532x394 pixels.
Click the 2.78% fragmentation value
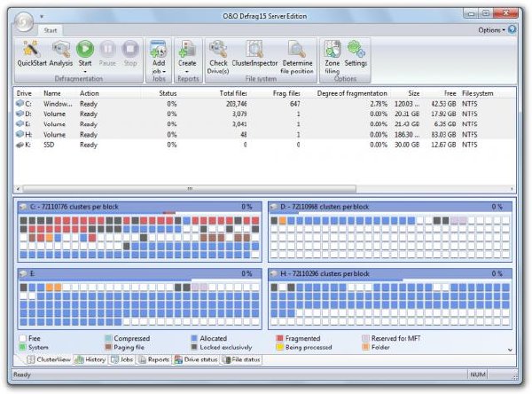coord(379,104)
